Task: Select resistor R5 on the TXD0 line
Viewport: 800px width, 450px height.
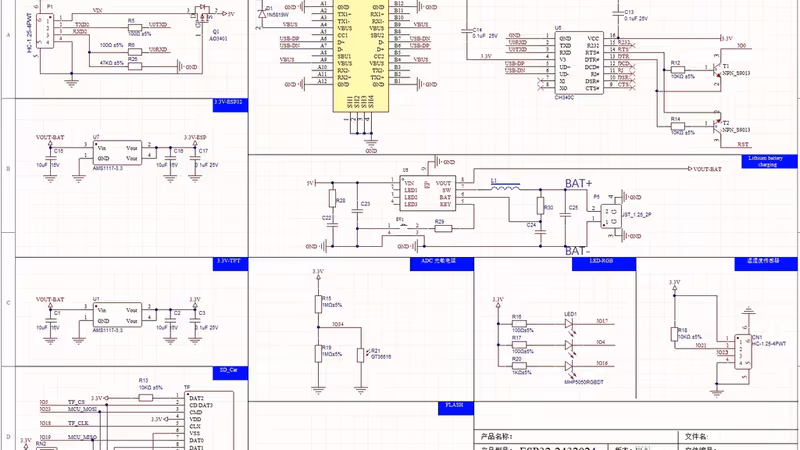Action: click(x=135, y=27)
